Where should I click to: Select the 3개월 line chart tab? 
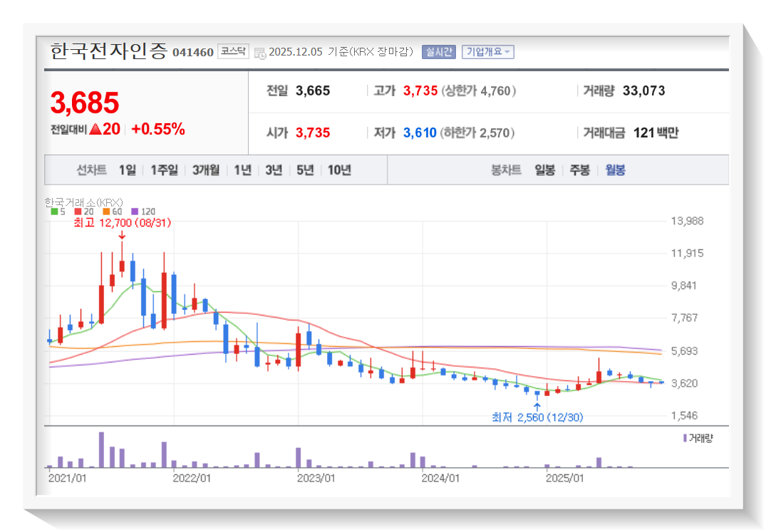206,169
